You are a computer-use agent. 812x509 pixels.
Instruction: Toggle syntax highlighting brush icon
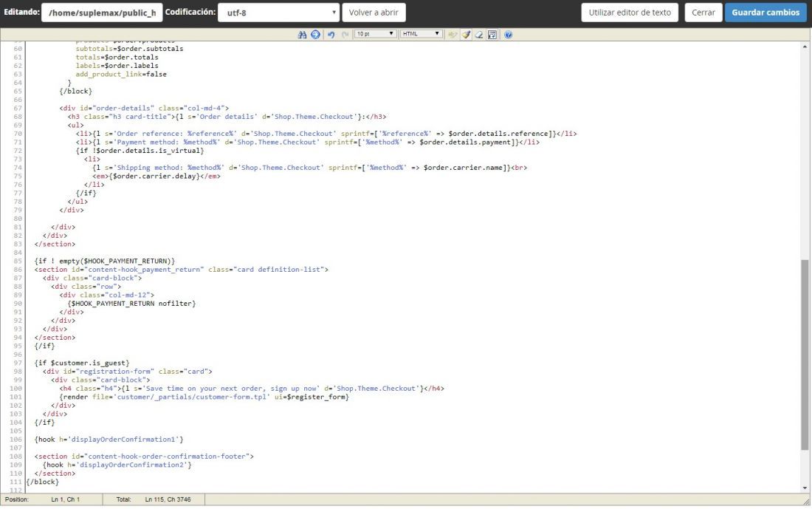[466, 35]
